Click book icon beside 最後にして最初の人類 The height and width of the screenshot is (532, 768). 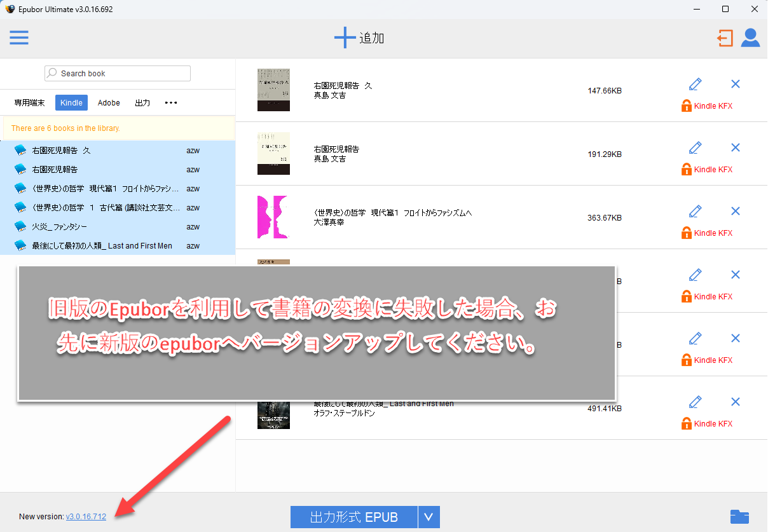point(20,246)
